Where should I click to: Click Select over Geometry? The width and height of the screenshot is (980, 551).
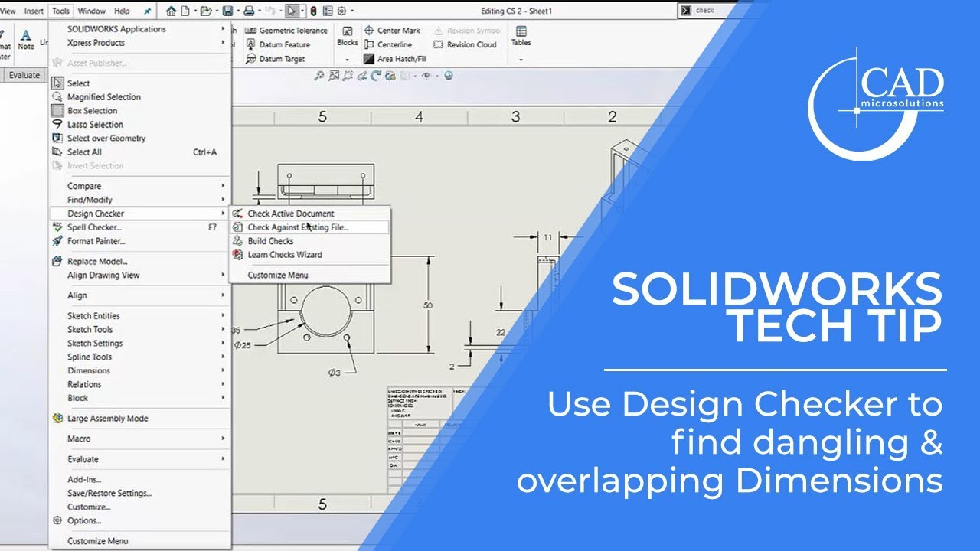pyautogui.click(x=139, y=139)
